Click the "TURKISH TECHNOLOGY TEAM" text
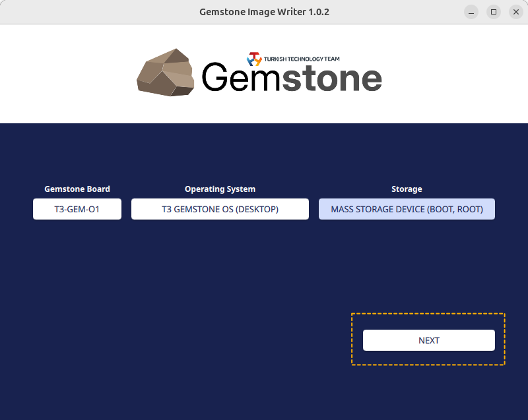 pos(302,59)
